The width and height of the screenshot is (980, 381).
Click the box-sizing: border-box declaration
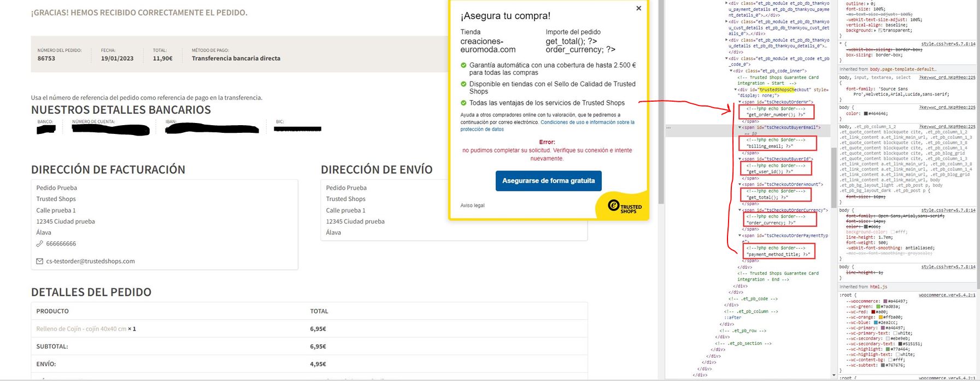tap(874, 55)
